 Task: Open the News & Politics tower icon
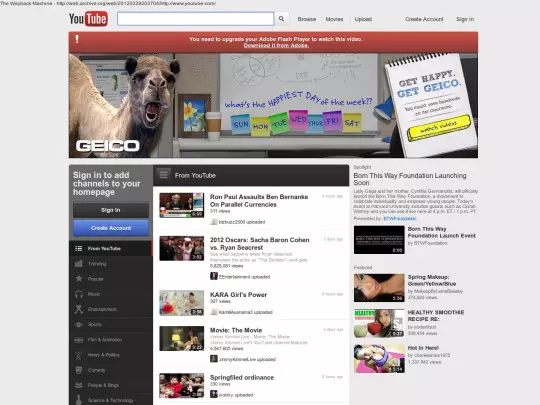point(79,355)
